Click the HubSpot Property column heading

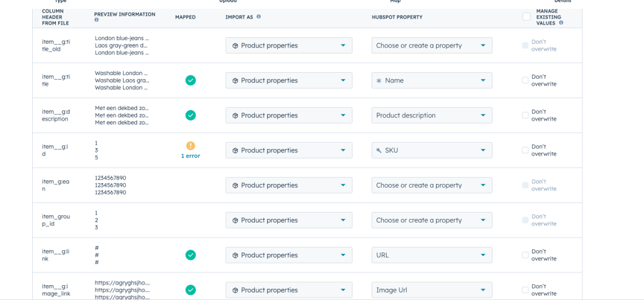(397, 17)
